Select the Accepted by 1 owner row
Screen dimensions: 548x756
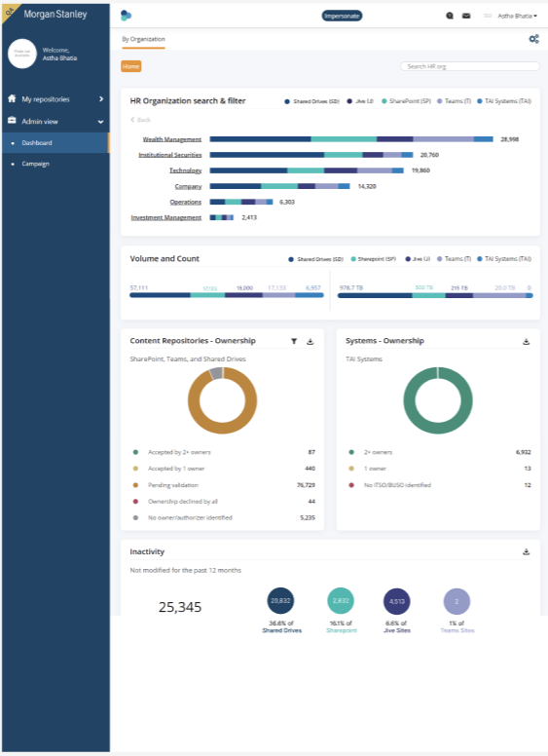point(224,469)
